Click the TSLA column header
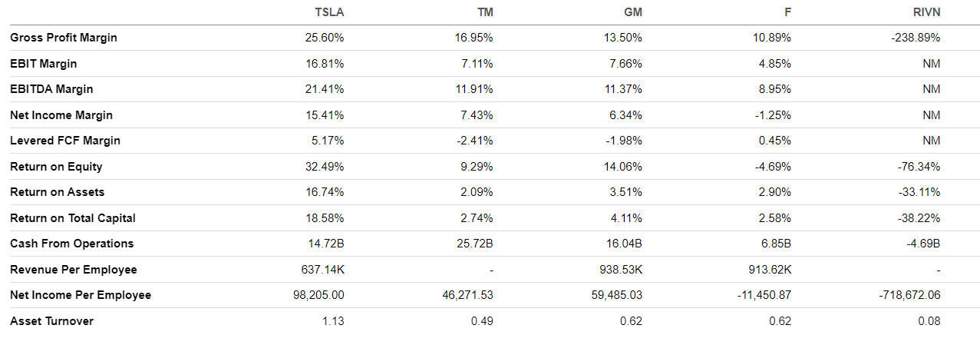 329,12
